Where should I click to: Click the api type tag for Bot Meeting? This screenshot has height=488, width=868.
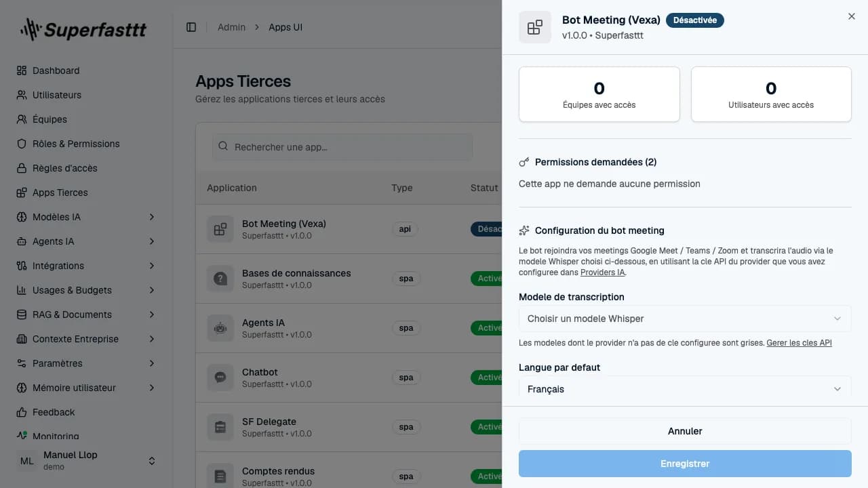coord(405,229)
